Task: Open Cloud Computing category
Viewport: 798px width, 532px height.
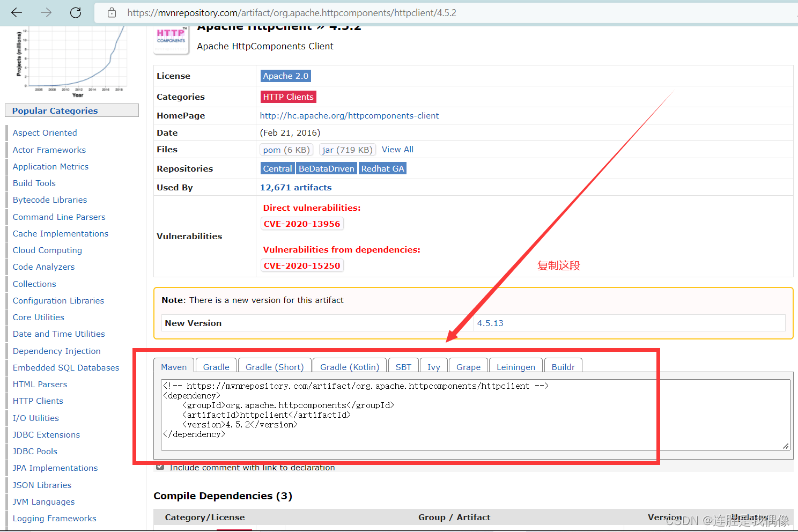Action: tap(47, 250)
